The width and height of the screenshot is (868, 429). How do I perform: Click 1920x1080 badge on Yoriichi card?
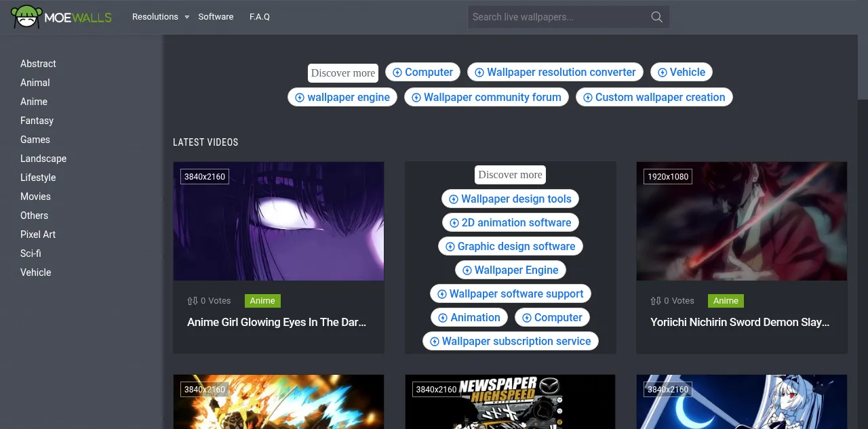pyautogui.click(x=668, y=177)
